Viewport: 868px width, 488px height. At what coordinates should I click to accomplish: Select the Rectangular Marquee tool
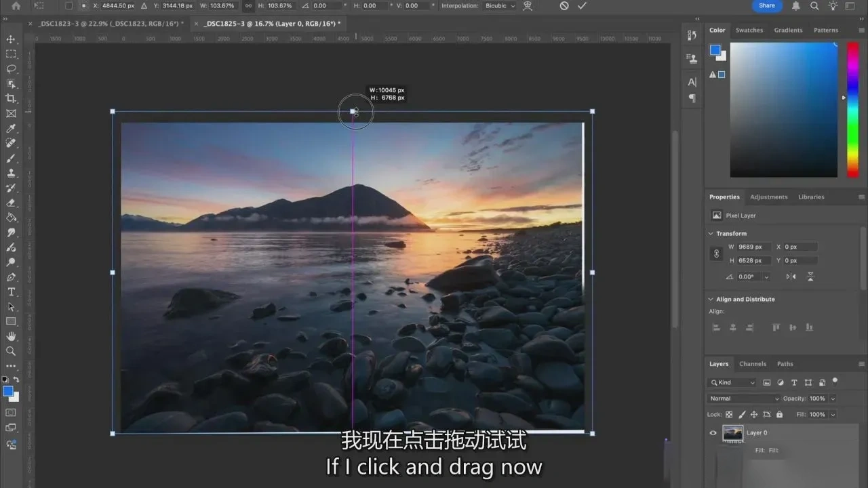[x=11, y=54]
